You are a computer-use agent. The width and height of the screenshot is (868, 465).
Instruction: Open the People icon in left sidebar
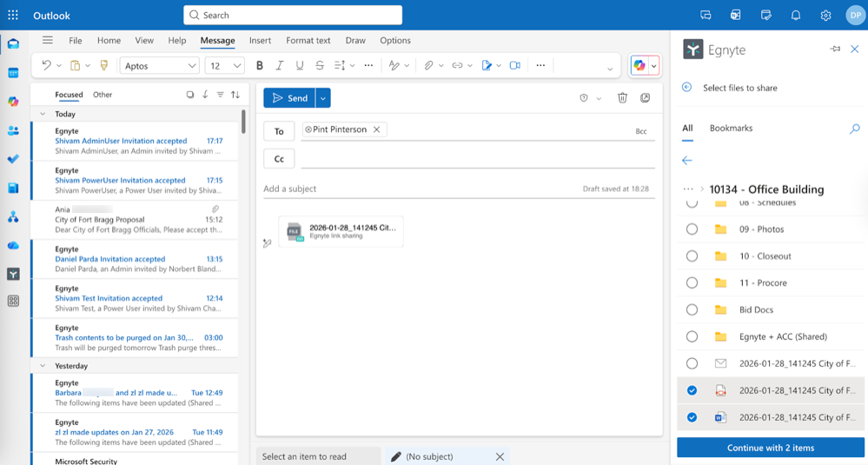click(13, 130)
